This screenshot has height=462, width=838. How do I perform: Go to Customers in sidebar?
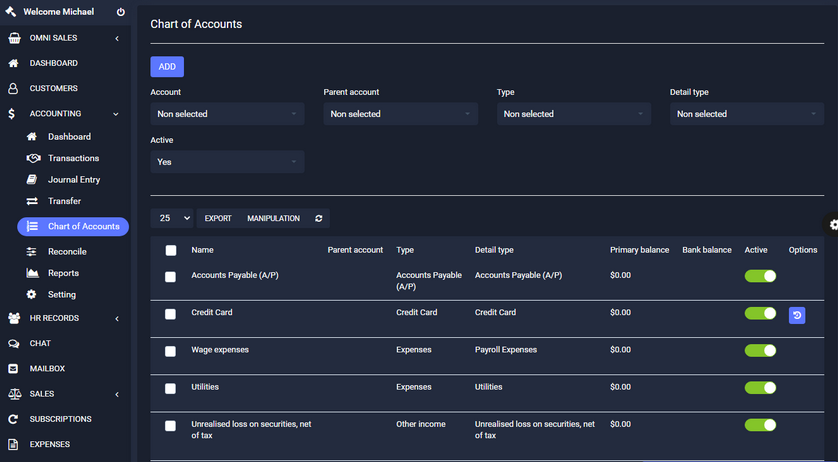pyautogui.click(x=53, y=88)
